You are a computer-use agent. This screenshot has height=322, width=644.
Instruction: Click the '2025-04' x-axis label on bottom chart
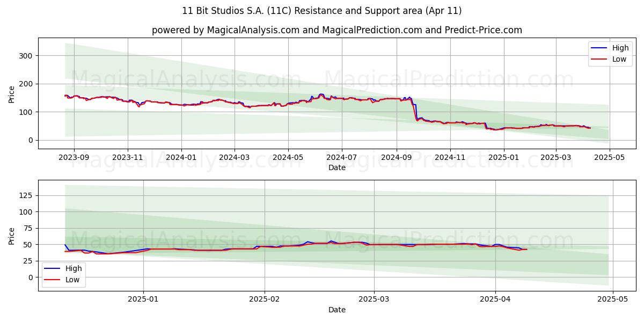point(495,299)
